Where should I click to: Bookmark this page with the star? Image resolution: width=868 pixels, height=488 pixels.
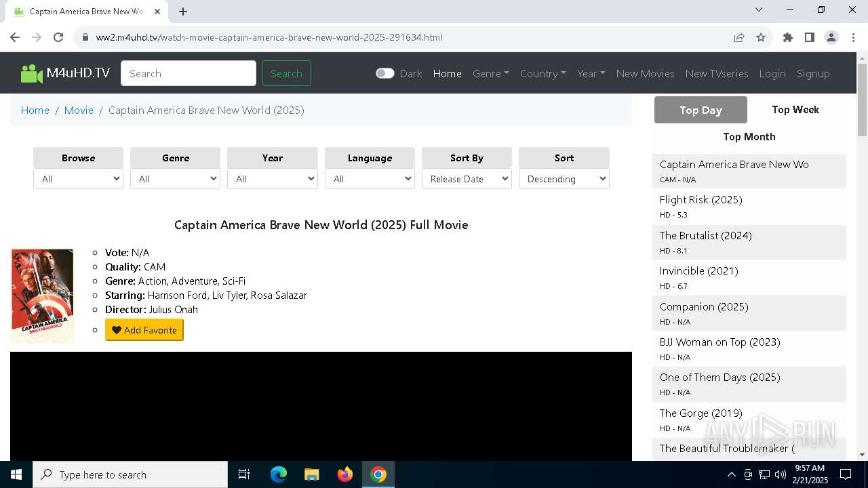(x=761, y=37)
